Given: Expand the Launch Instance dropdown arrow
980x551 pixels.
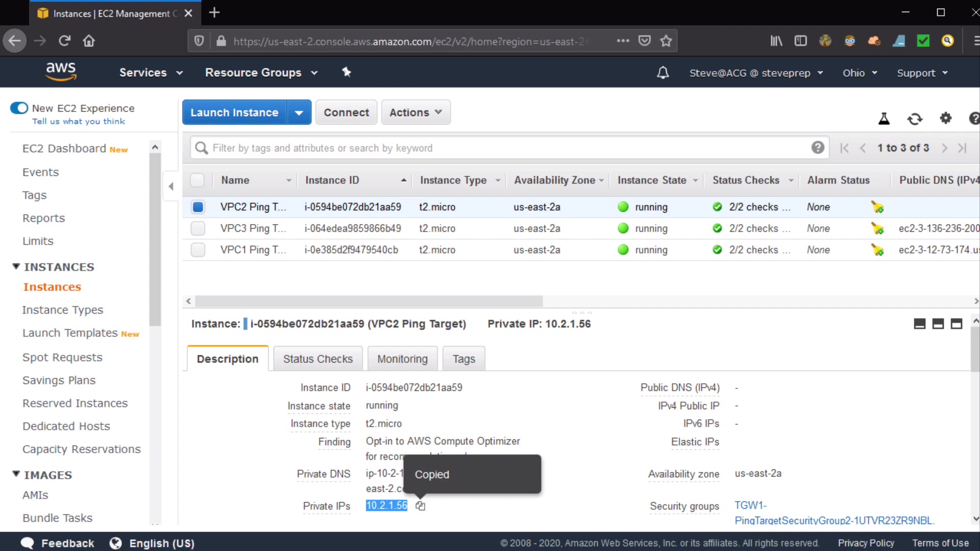Looking at the screenshot, I should tap(299, 113).
